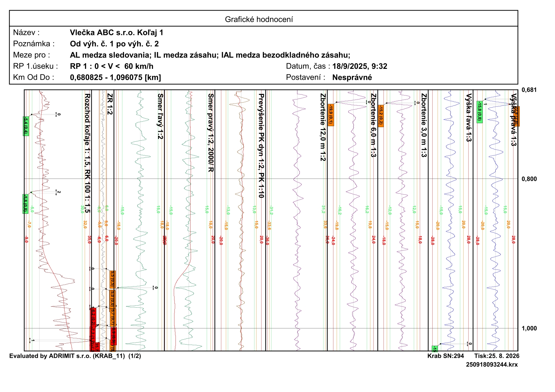Click the speed range 'RP 1 : 0 < V < 60 km/h'
The image size is (555, 392).
[x=112, y=66]
